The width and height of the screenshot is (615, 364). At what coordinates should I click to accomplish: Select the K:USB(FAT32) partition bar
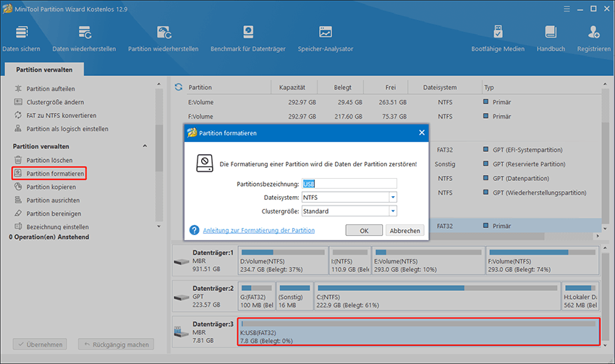[418, 332]
